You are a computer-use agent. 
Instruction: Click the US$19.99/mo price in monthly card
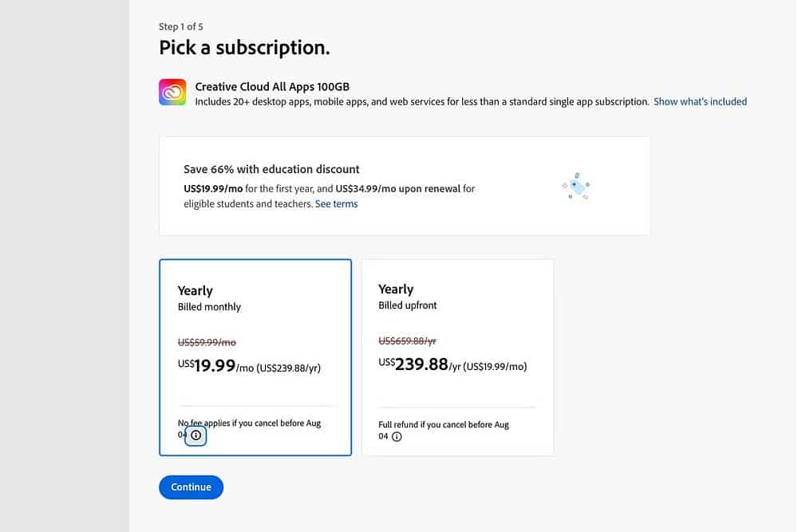pos(207,366)
